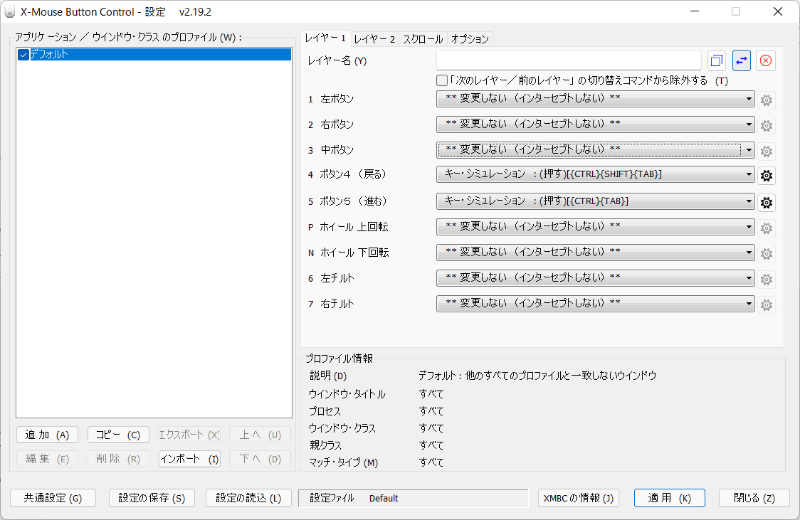Click the ウインドウ・クラス label

[x=342, y=429]
